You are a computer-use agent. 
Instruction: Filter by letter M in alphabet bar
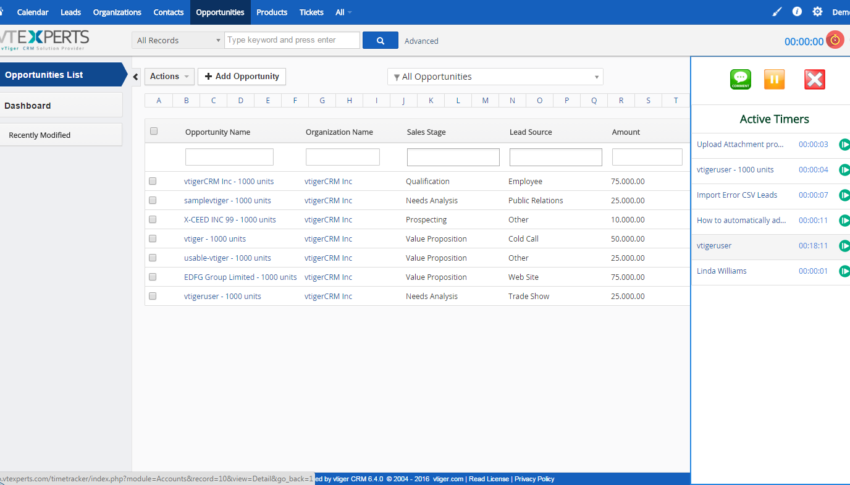coord(485,100)
